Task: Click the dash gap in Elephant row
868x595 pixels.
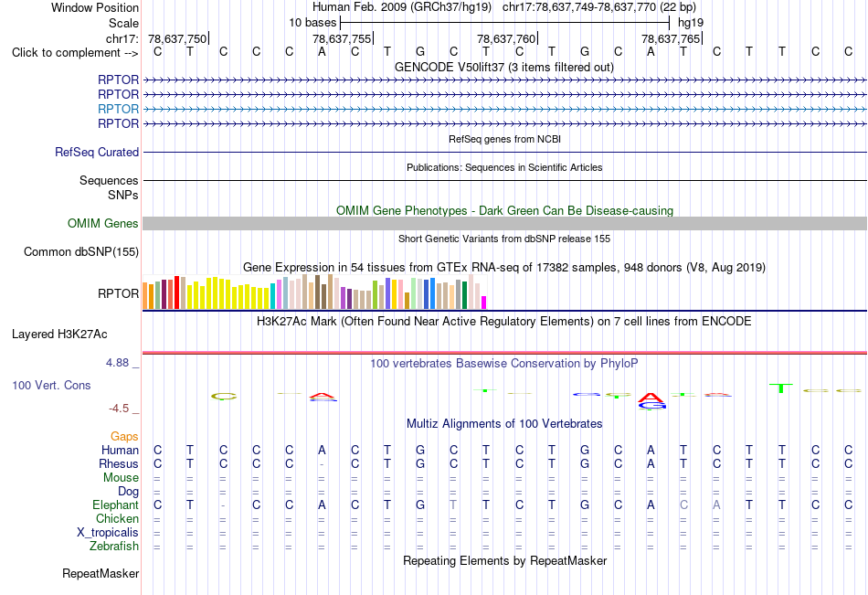Action: (223, 505)
